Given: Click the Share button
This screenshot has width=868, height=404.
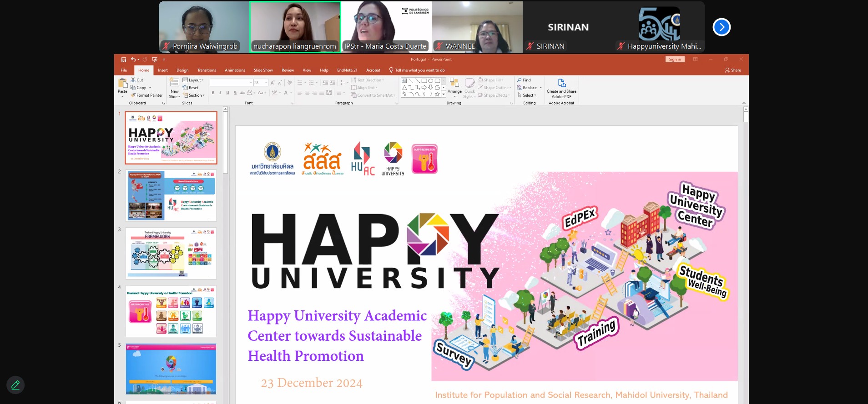Looking at the screenshot, I should click(x=733, y=70).
